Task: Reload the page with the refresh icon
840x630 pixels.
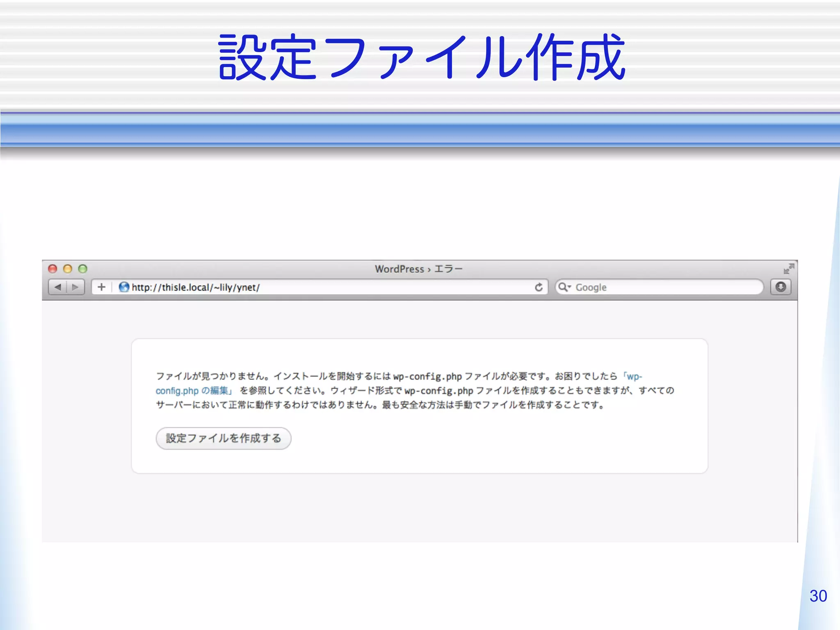Action: point(539,287)
